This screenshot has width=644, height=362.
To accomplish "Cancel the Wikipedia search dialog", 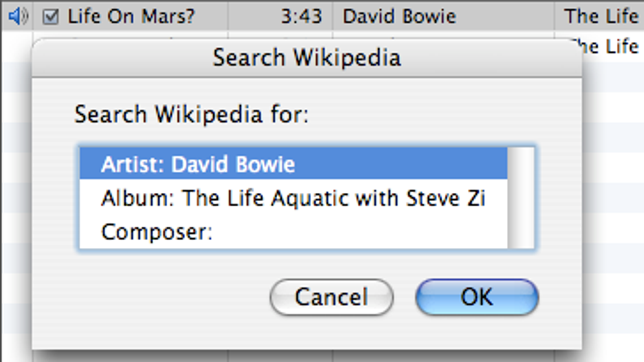I will 332,297.
